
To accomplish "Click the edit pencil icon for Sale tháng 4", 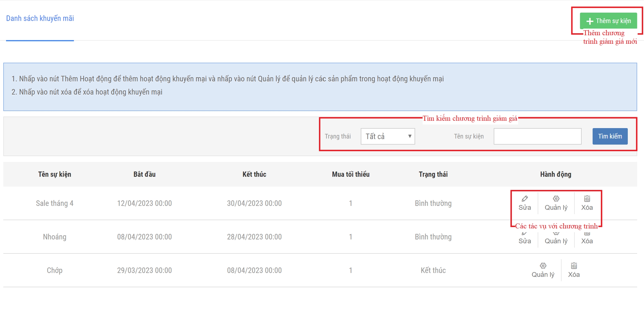I will point(525,199).
